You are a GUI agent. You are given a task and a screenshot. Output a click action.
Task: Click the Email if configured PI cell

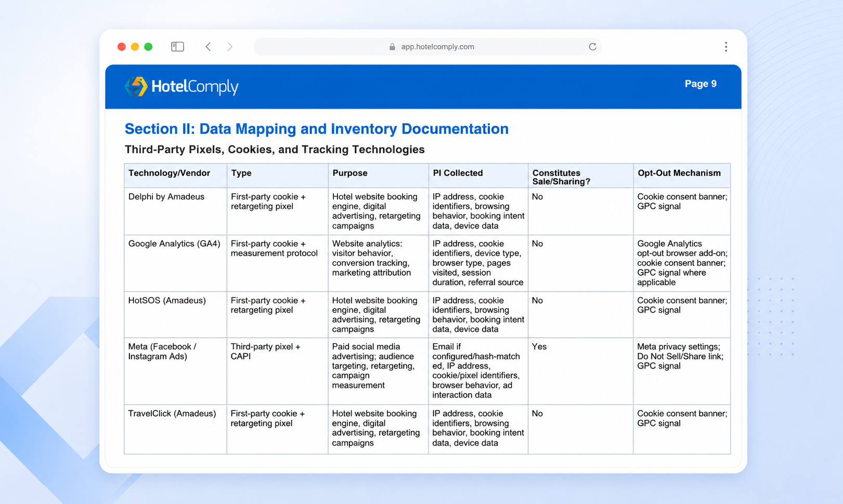pos(478,371)
